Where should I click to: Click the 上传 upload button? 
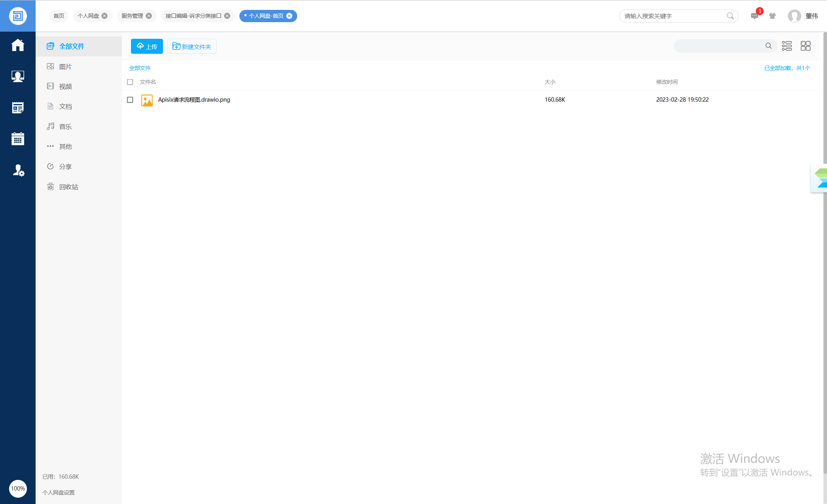pos(147,46)
